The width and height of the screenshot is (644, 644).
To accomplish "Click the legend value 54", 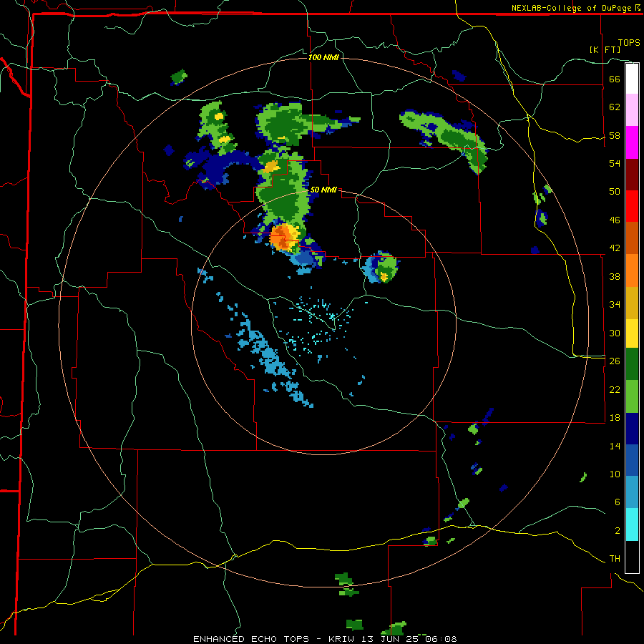I will click(x=615, y=163).
